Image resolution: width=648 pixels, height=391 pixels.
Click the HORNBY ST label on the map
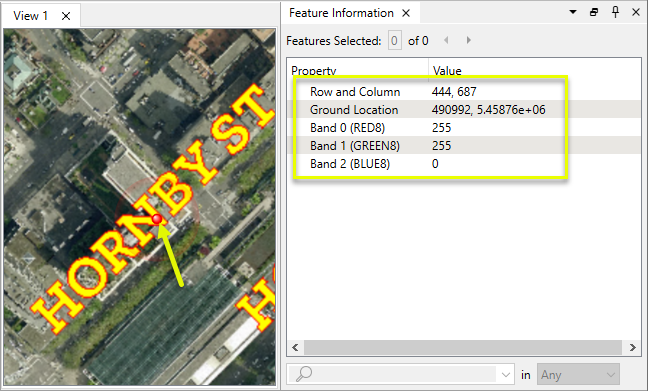click(153, 209)
